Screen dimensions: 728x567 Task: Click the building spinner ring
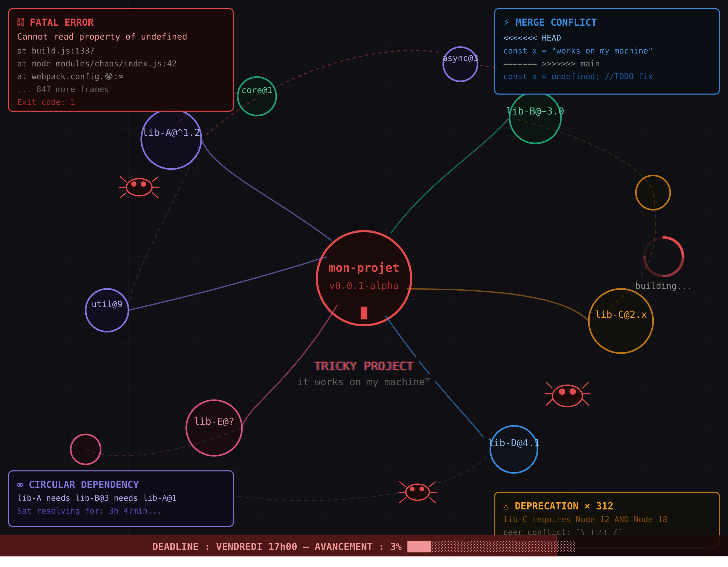click(x=664, y=256)
